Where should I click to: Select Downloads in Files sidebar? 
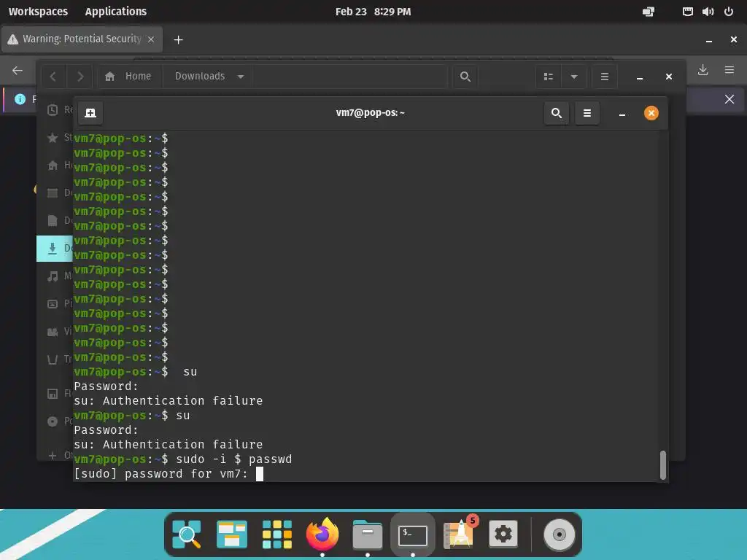55,248
